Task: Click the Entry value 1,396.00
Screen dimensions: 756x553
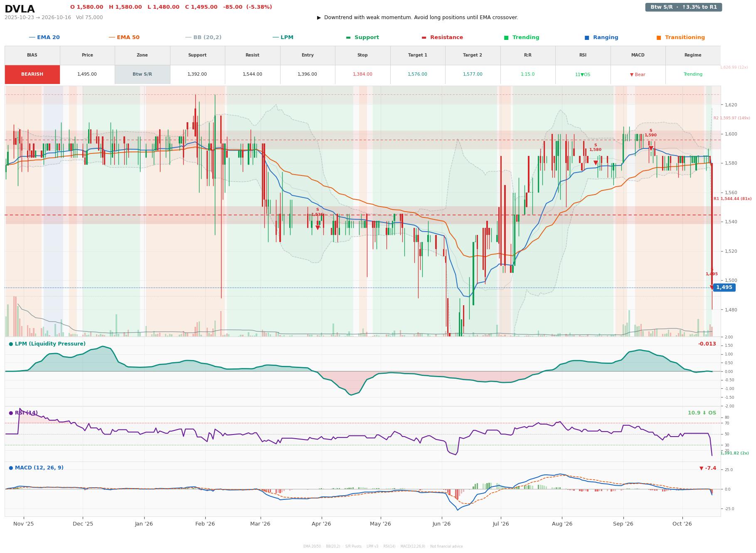Action: pyautogui.click(x=307, y=74)
